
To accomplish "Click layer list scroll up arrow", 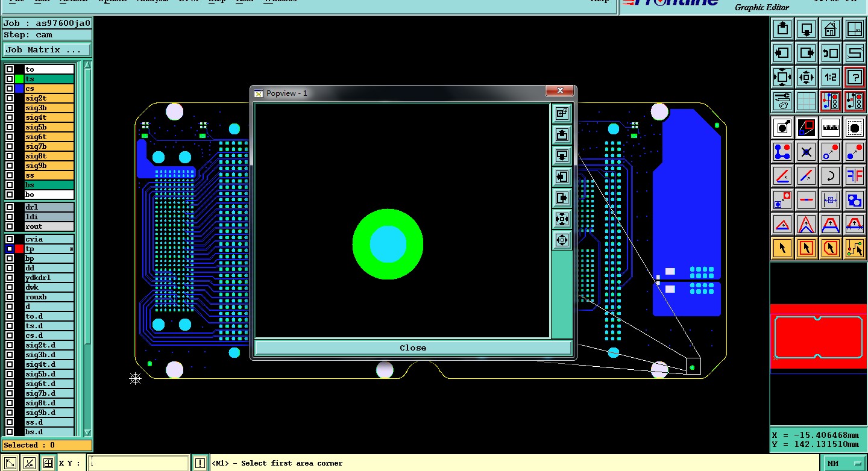I will tap(87, 65).
